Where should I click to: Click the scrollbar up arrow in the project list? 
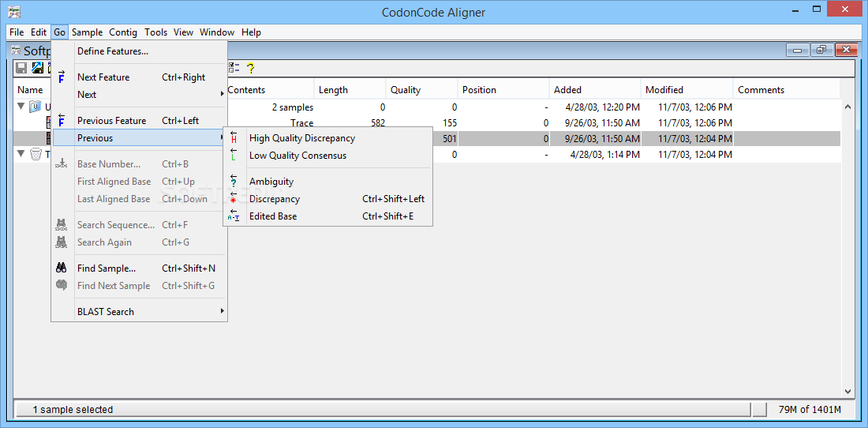[847, 107]
